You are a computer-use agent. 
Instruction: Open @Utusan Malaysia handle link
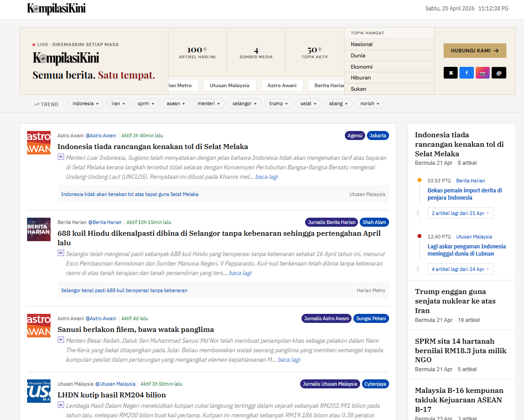115,384
